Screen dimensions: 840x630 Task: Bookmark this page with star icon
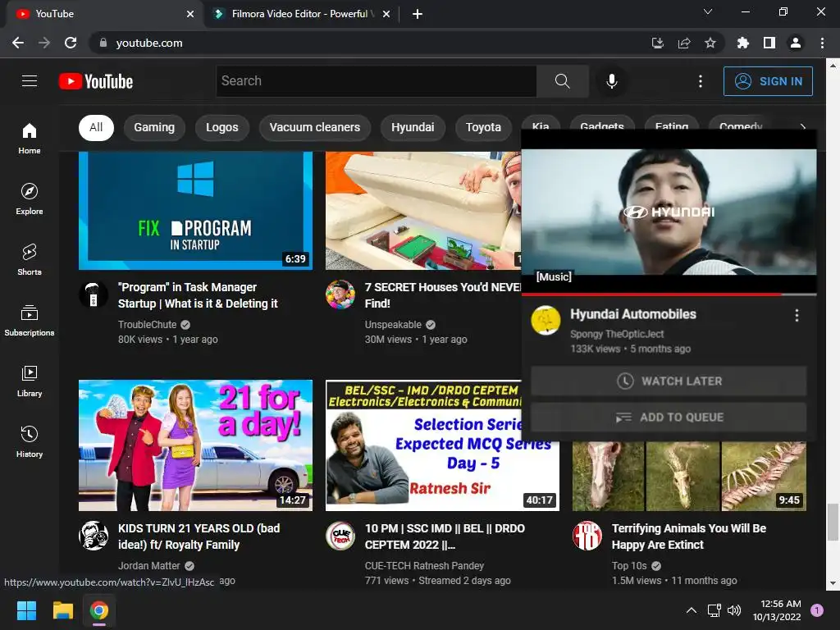coord(710,43)
